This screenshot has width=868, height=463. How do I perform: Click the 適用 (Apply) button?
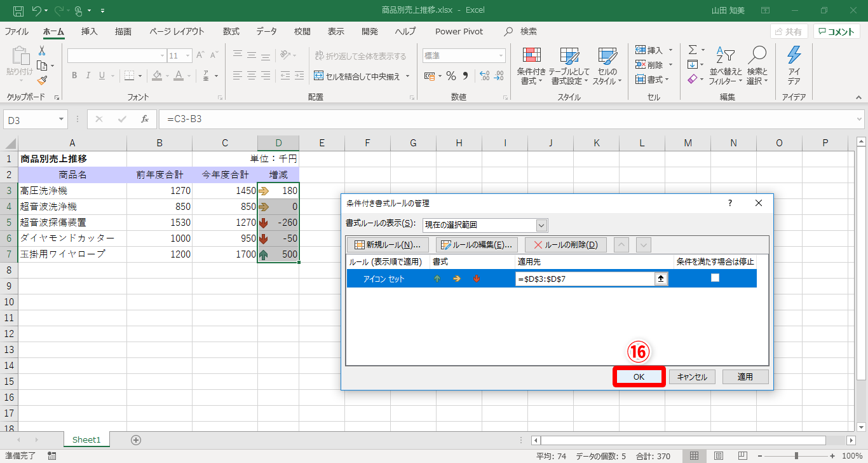745,377
